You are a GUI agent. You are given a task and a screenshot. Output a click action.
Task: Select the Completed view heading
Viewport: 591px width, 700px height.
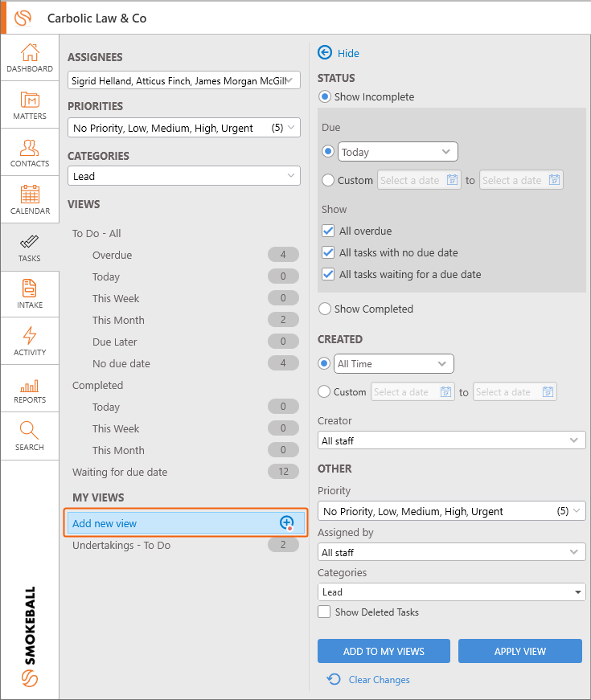pyautogui.click(x=97, y=385)
